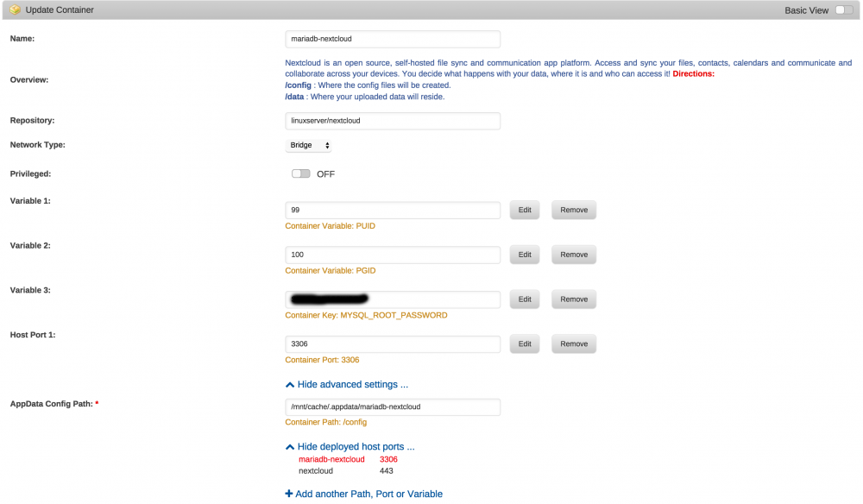863x504 pixels.
Task: Remove Host Port 3306 entry
Action: [574, 343]
